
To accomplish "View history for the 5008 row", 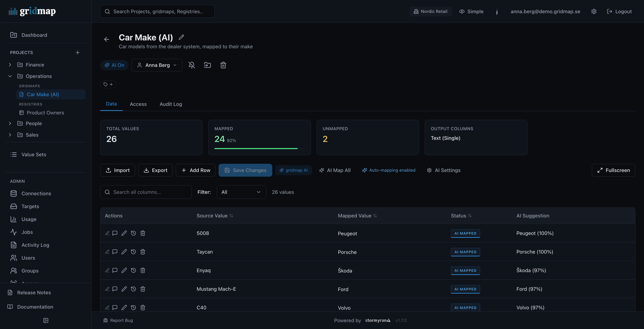I will pyautogui.click(x=133, y=233).
